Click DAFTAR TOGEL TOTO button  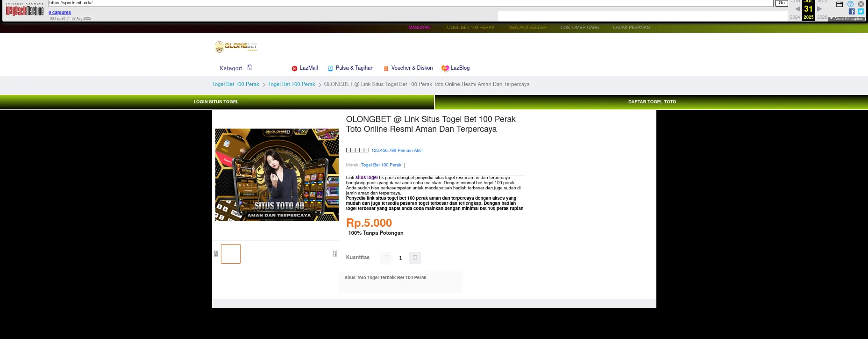pos(652,102)
